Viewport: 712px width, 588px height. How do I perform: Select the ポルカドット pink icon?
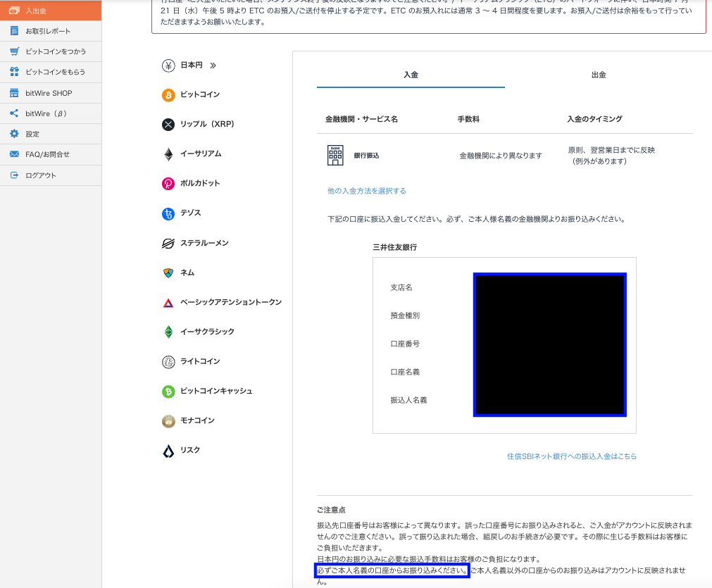click(168, 184)
